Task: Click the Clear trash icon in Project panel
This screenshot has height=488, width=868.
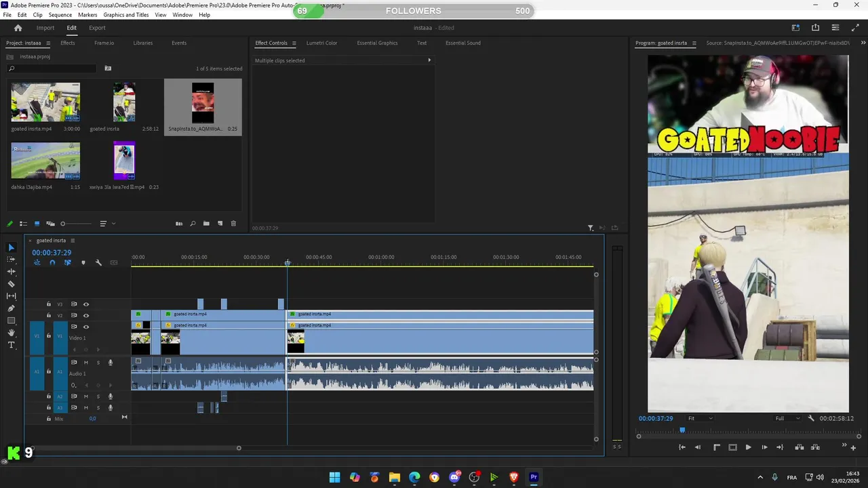Action: (233, 224)
